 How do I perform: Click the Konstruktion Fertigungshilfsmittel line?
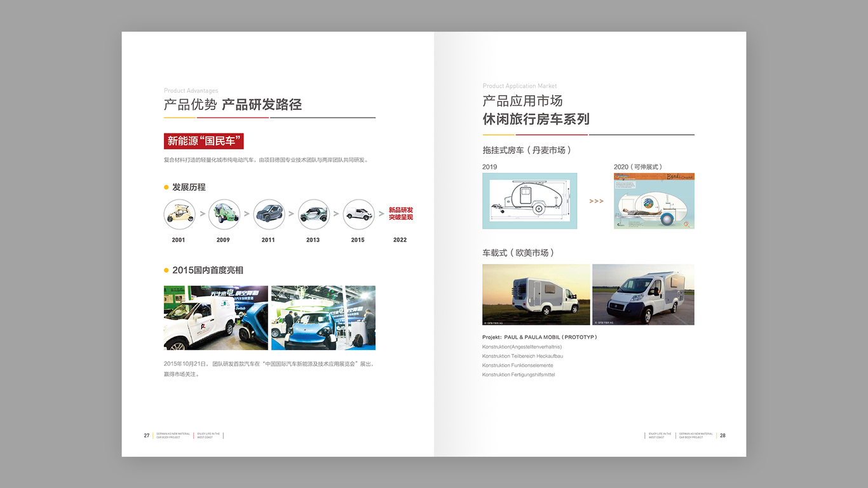[519, 375]
